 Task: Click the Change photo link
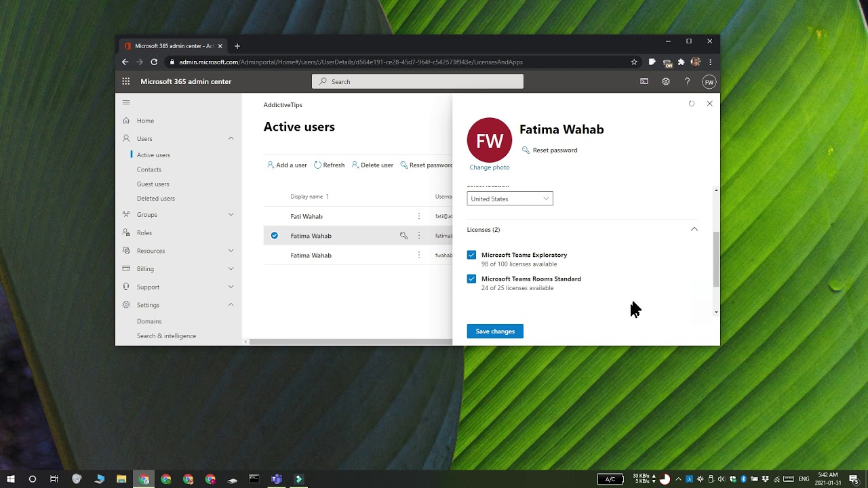(x=490, y=167)
